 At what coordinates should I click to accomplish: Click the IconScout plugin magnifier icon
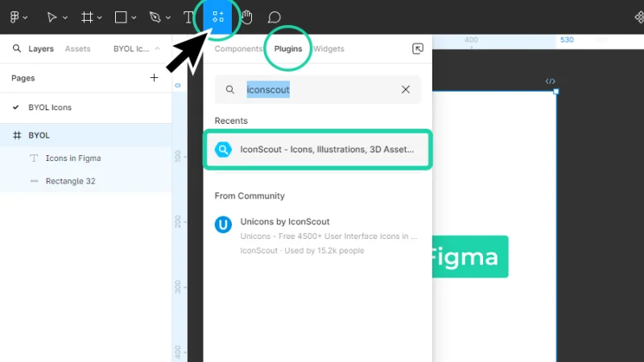[x=223, y=150]
